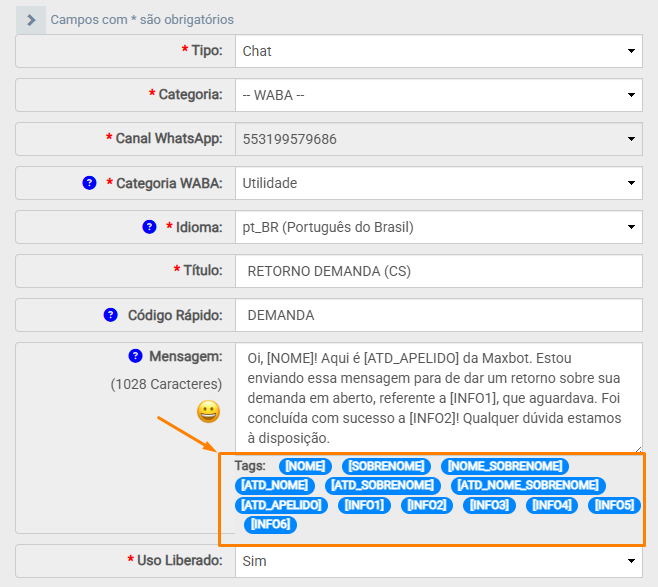Open the Canal WhatsApp number dropdown

tap(439, 139)
